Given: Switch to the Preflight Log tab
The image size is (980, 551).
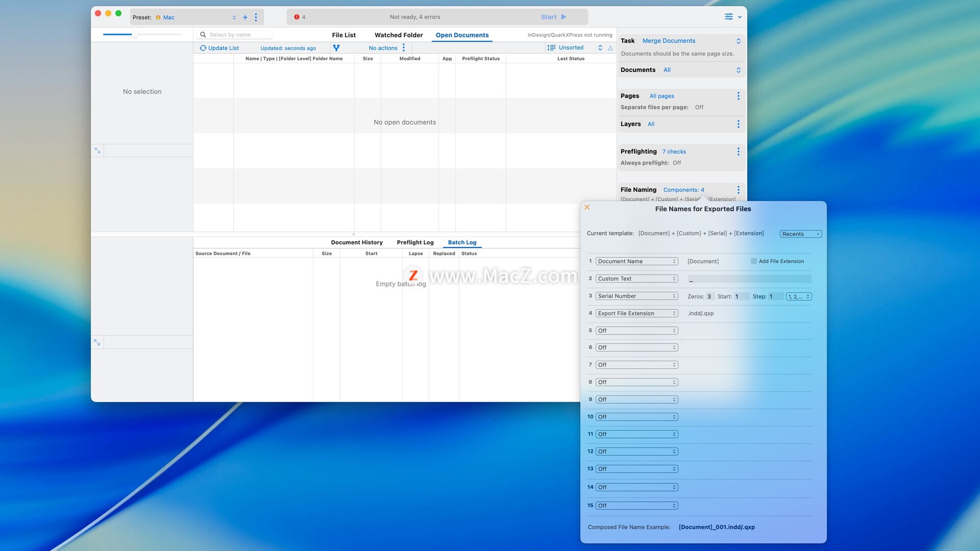Looking at the screenshot, I should (x=415, y=242).
